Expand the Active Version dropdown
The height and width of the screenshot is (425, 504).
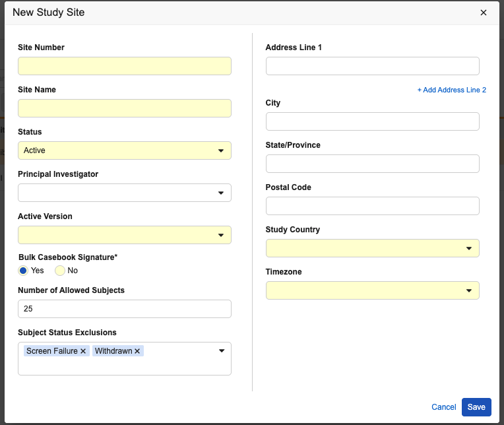125,235
